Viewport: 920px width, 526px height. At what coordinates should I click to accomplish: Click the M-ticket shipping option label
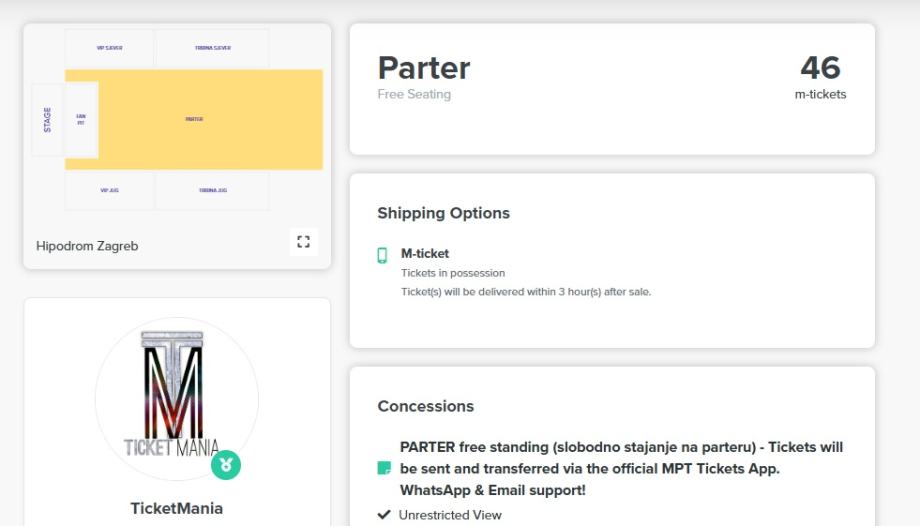(x=425, y=254)
